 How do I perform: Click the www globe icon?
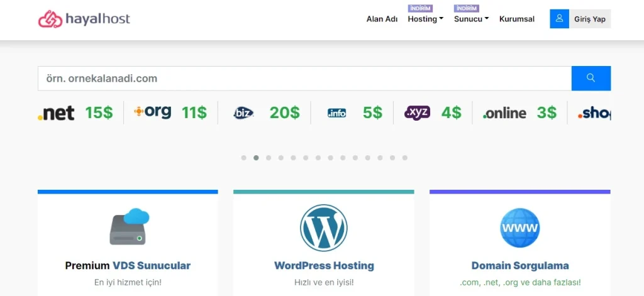click(x=520, y=227)
